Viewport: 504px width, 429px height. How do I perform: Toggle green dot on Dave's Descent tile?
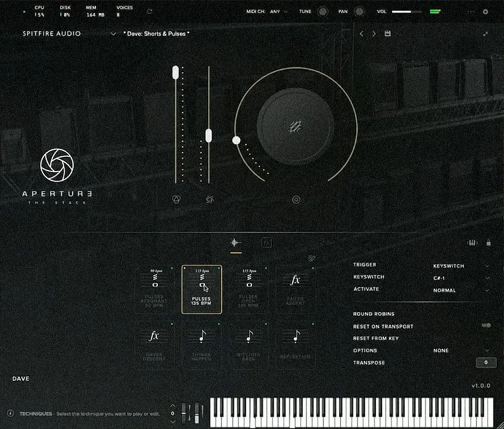171,324
